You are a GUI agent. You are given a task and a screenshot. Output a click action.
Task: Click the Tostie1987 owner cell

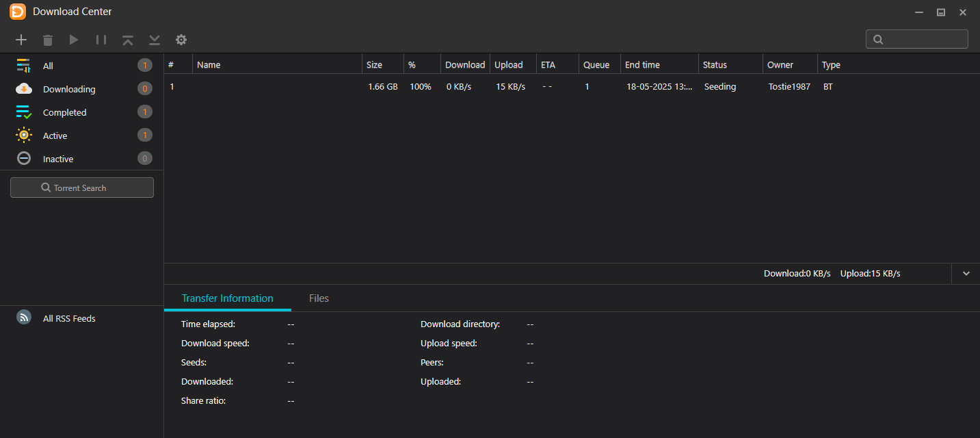click(x=789, y=87)
